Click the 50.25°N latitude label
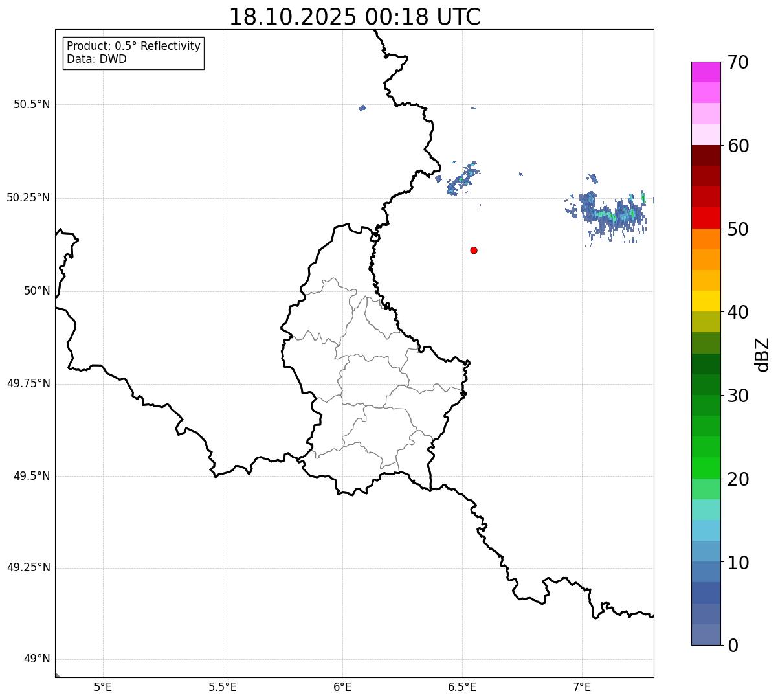This screenshot has height=700, width=778. point(28,198)
